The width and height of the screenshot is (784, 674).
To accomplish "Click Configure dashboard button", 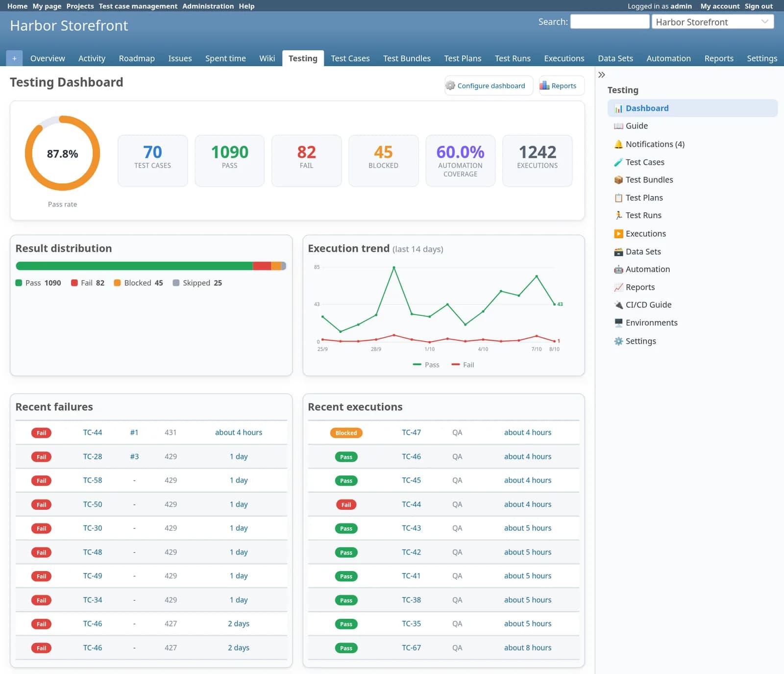I will 489,86.
